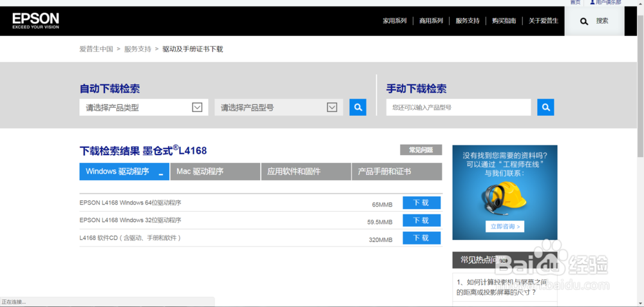The width and height of the screenshot is (644, 307).
Task: Click the 下载检索结果 墨仓式L4168 heading
Action: [143, 151]
